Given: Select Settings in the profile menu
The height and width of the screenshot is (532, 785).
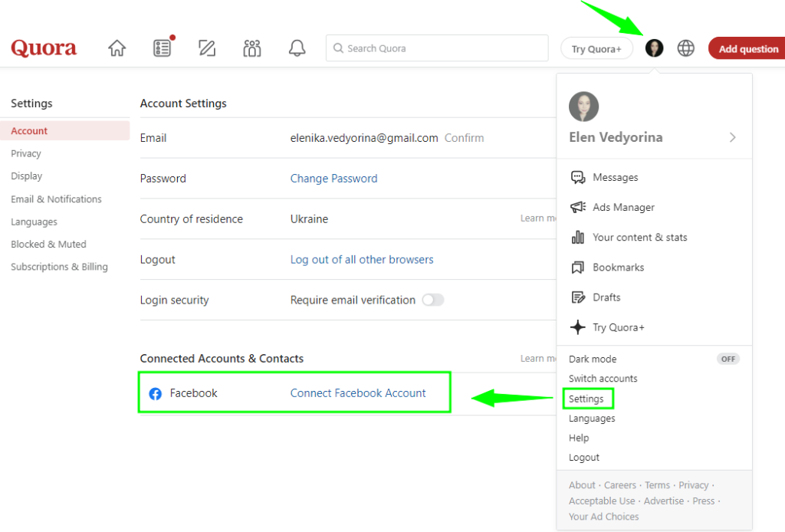Looking at the screenshot, I should (586, 399).
